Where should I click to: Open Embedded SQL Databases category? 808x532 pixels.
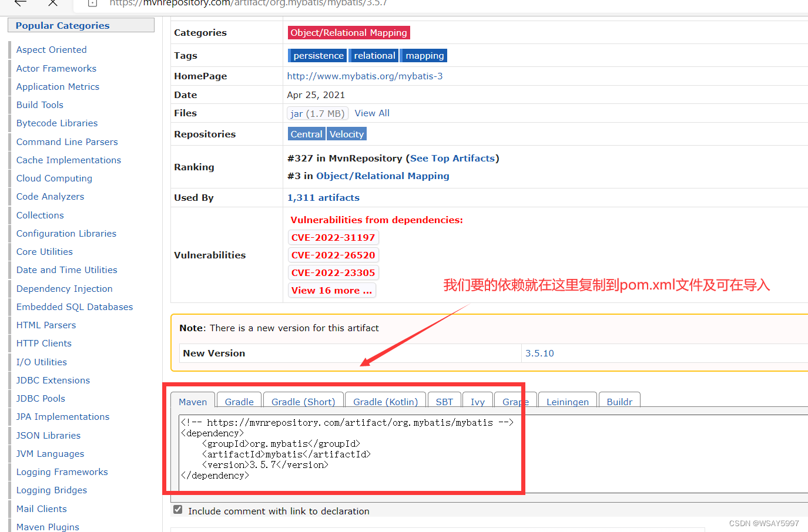(x=75, y=307)
